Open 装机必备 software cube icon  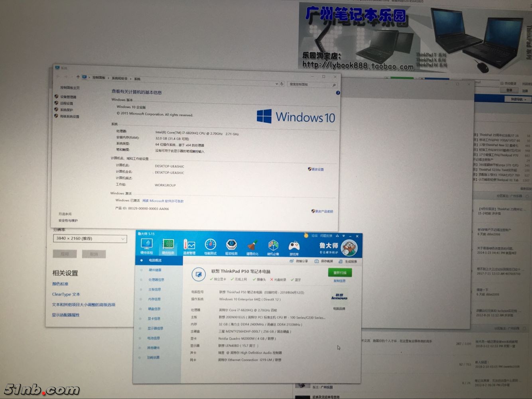(x=273, y=247)
